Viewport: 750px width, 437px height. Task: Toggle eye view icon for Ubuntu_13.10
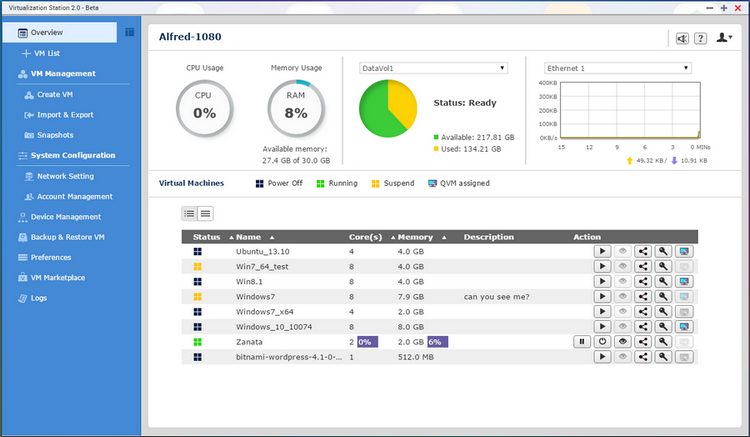point(623,252)
